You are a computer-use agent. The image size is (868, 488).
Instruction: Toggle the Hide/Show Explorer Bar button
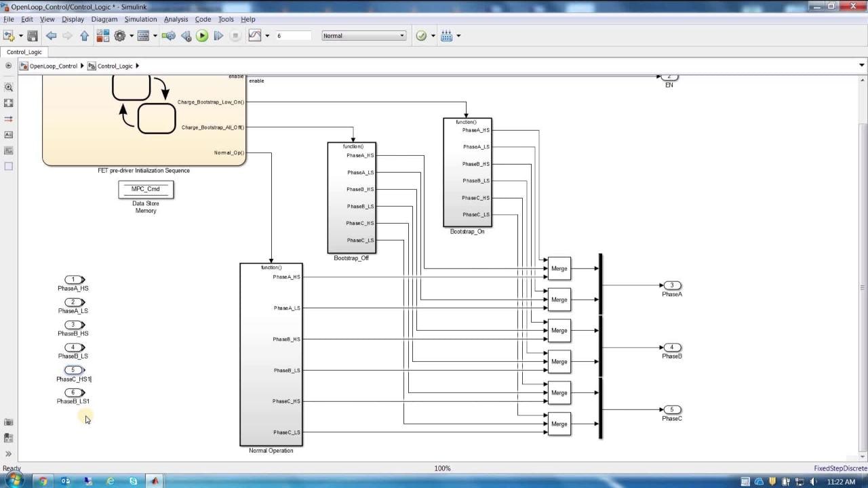[x=8, y=66]
